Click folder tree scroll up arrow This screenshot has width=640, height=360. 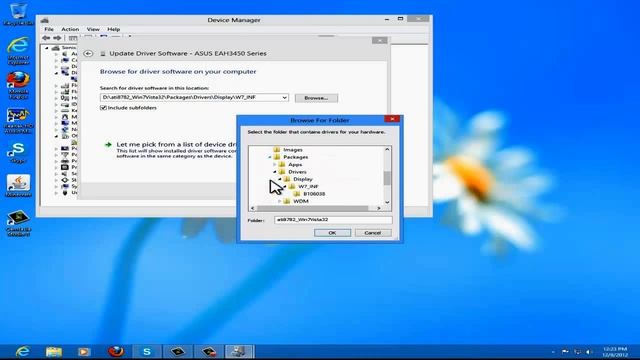click(x=387, y=149)
